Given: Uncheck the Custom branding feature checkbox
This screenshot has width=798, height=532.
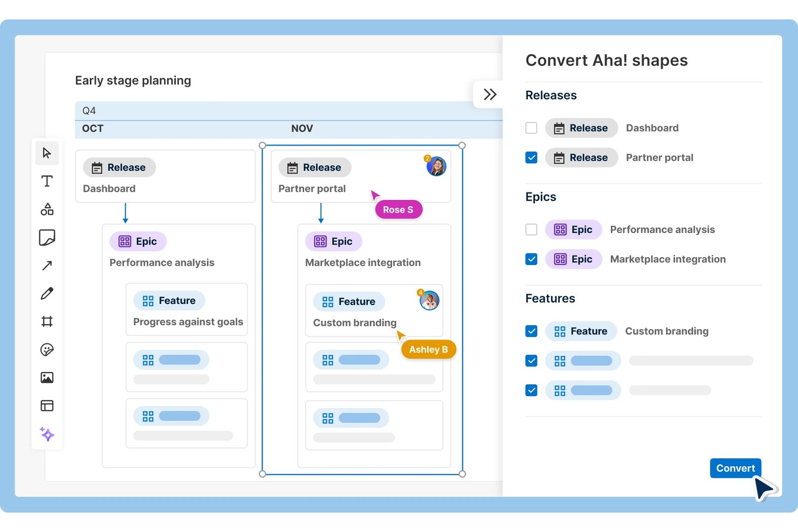Looking at the screenshot, I should pyautogui.click(x=531, y=331).
